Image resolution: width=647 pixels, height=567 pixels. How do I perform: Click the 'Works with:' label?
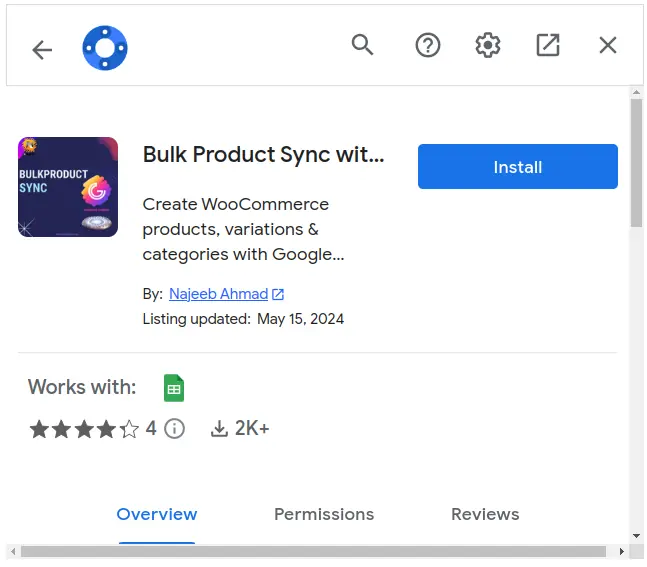tap(82, 387)
